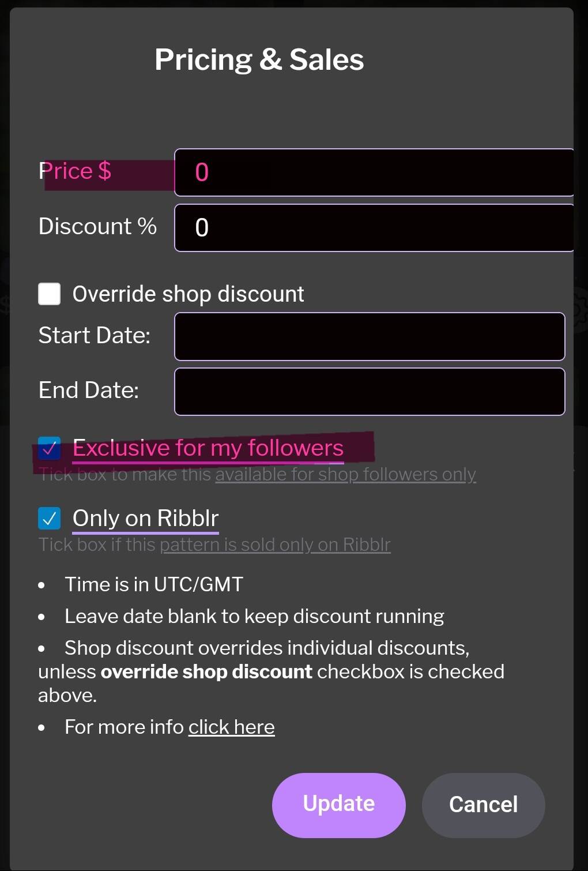Click the Start Date: label
Screen dimensions: 588x871
[95, 335]
